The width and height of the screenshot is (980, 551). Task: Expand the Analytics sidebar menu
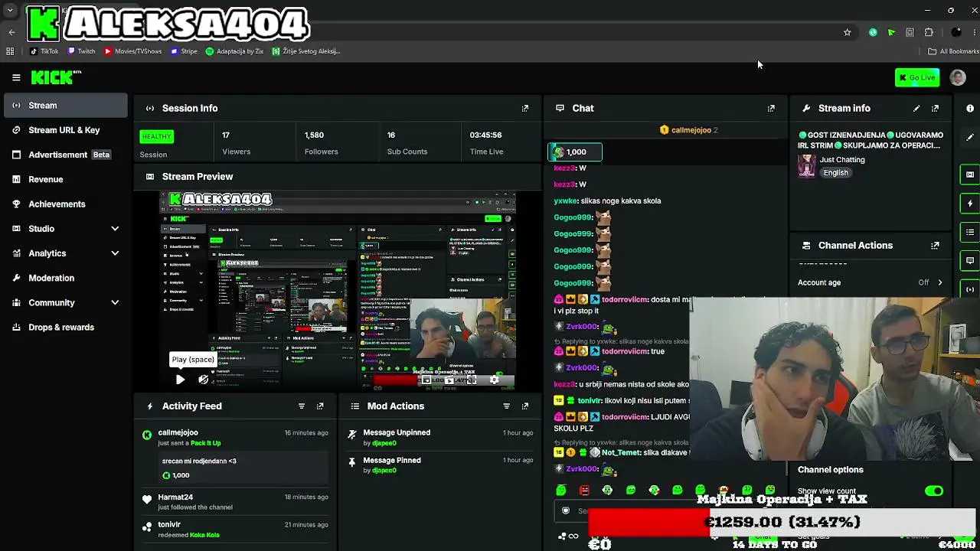click(66, 253)
